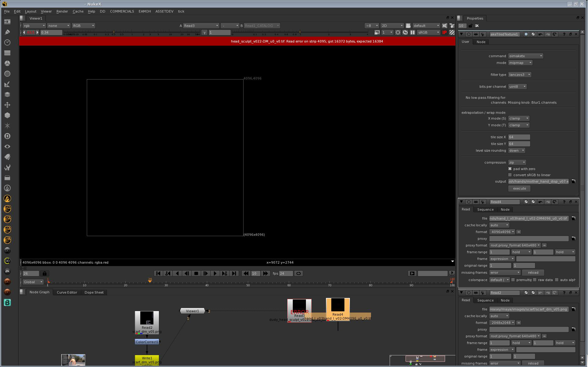Open the mode dropdown showing mipmap

point(520,63)
